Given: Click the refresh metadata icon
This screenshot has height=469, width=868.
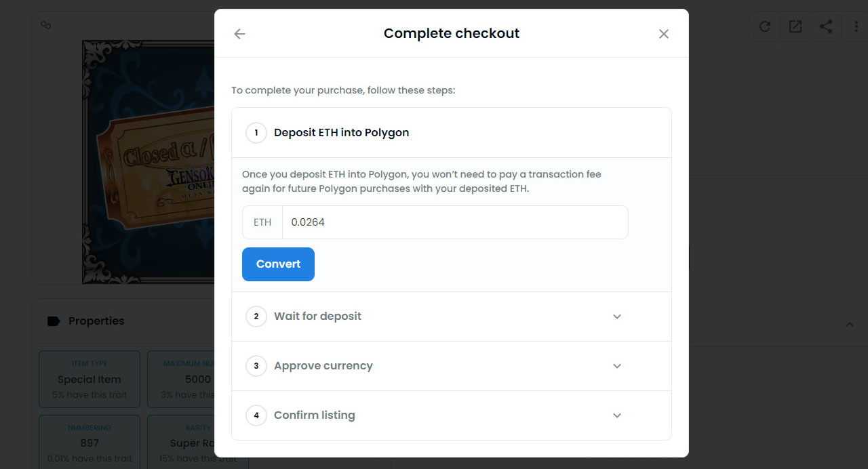Looking at the screenshot, I should coord(765,26).
